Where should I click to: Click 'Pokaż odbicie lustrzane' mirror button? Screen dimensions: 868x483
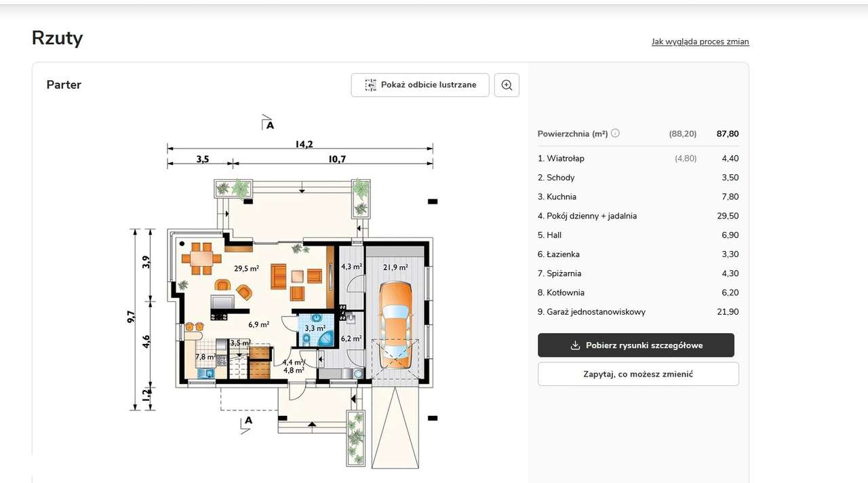point(420,85)
